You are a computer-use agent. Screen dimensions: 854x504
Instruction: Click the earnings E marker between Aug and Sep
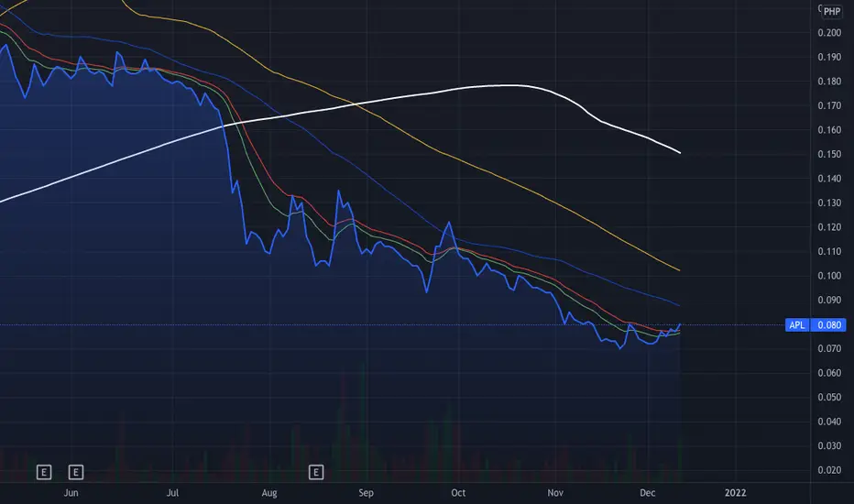coord(316,473)
